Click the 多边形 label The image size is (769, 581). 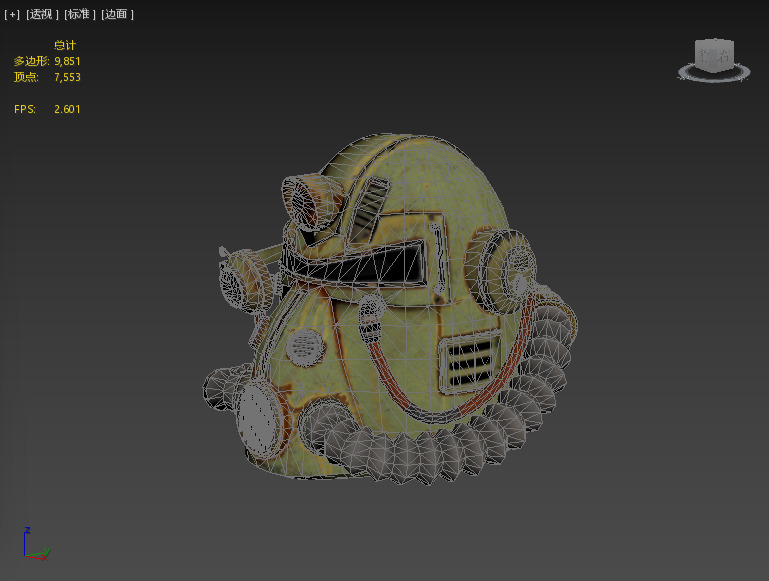(x=31, y=61)
